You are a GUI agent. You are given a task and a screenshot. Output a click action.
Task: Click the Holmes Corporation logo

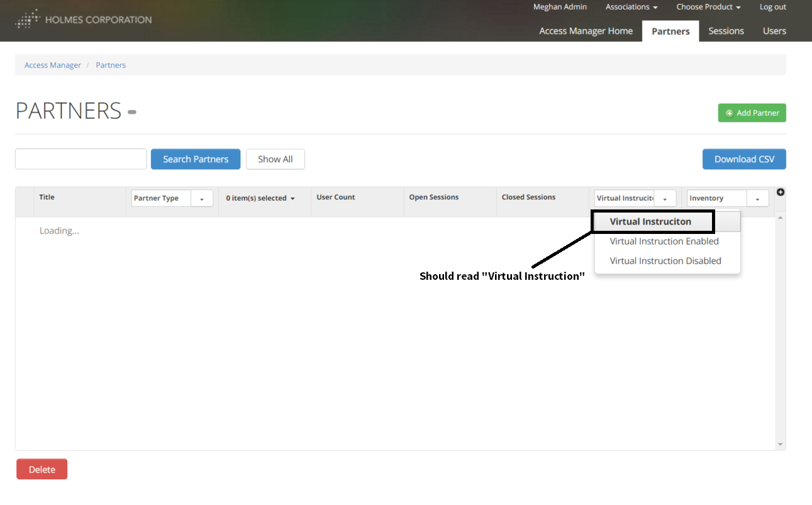click(x=84, y=19)
